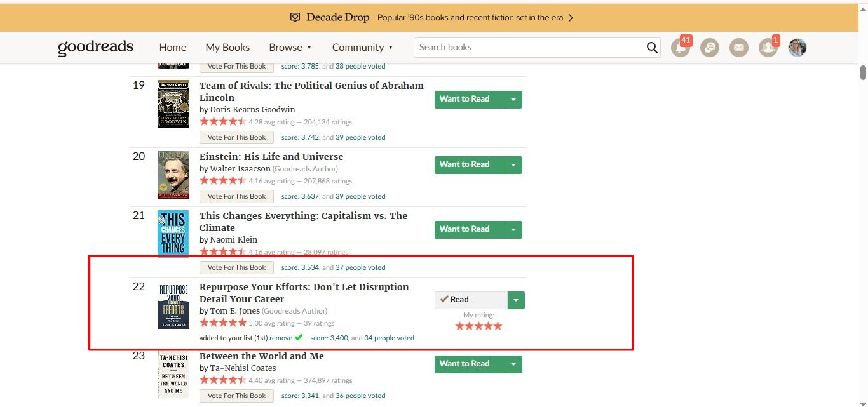The height and width of the screenshot is (407, 868).
Task: Open author Naomi Klein's page
Action: click(234, 240)
